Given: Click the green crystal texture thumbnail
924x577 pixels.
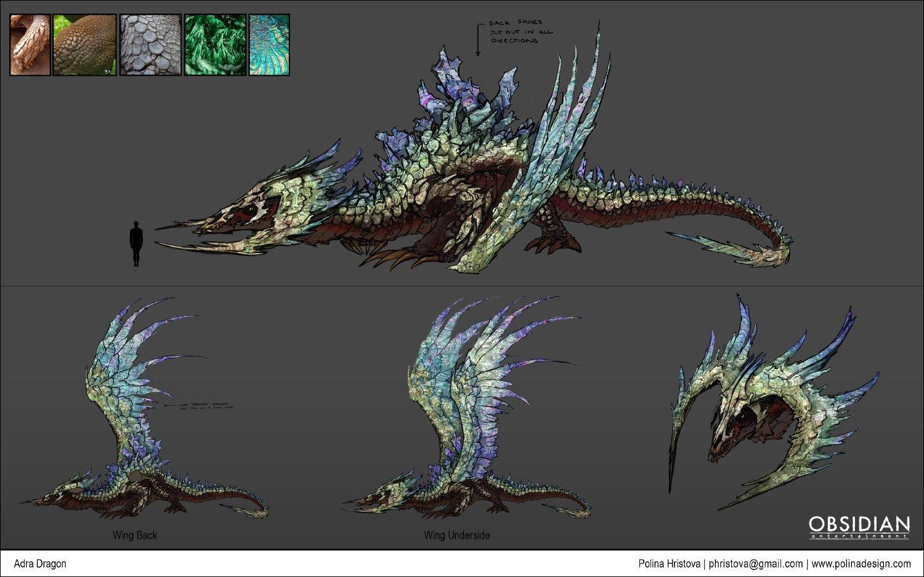Looking at the screenshot, I should [x=215, y=45].
